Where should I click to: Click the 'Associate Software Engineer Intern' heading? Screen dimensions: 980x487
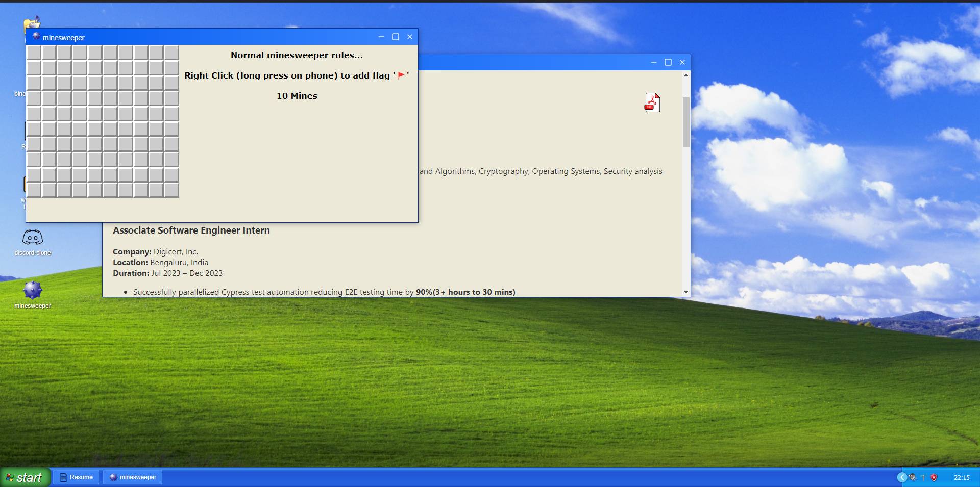(x=191, y=230)
